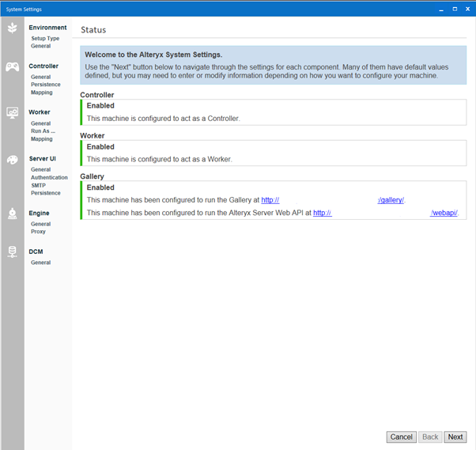Viewport: 476px width, 450px height.
Task: Select Setup Type under Environment
Action: [x=45, y=38]
